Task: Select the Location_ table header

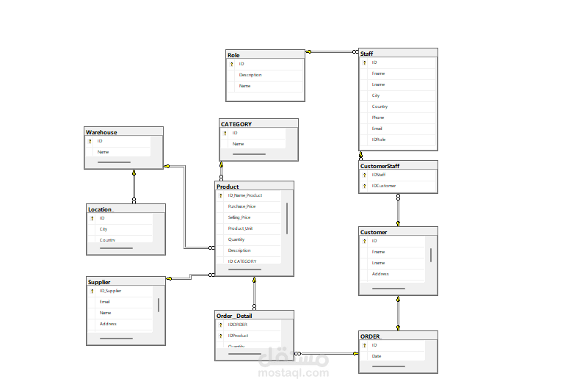Action: tap(126, 209)
